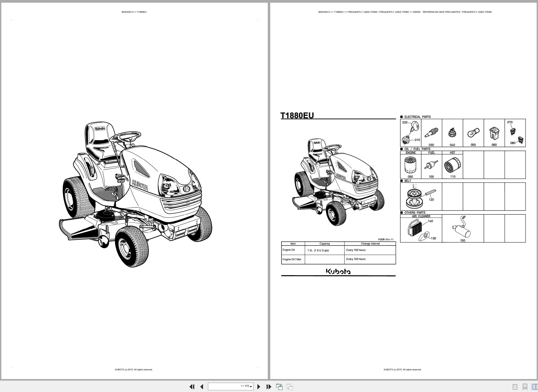Screen dimensions: 538x392
Task: Click the figure code FUIGR-014-11
Action: 386,239
